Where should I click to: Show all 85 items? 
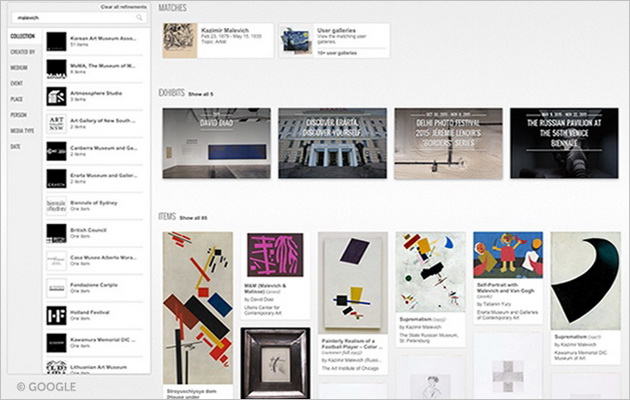click(193, 218)
